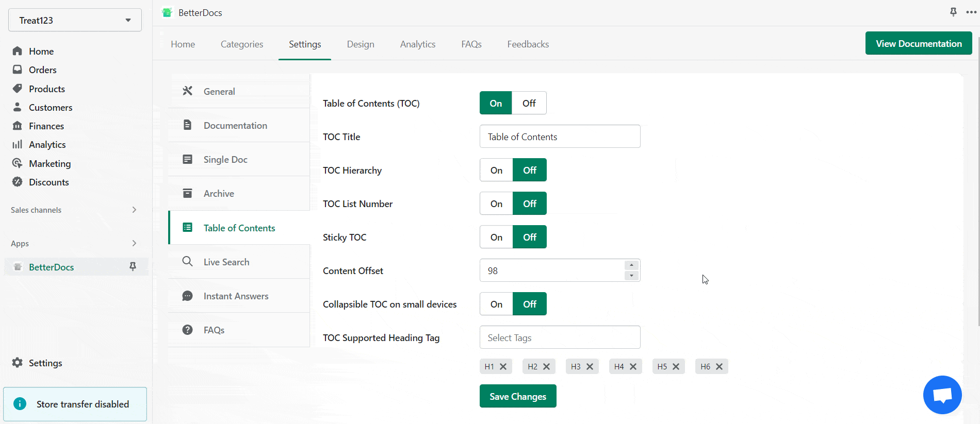Remove the H2 heading tag

pyautogui.click(x=547, y=366)
